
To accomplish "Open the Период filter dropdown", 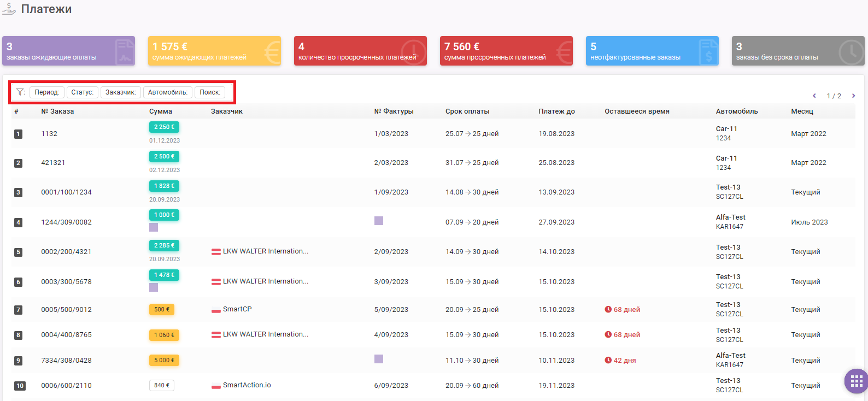I will (47, 92).
